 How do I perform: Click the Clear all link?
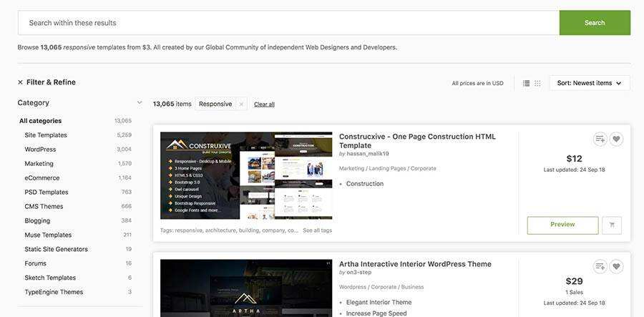point(264,104)
